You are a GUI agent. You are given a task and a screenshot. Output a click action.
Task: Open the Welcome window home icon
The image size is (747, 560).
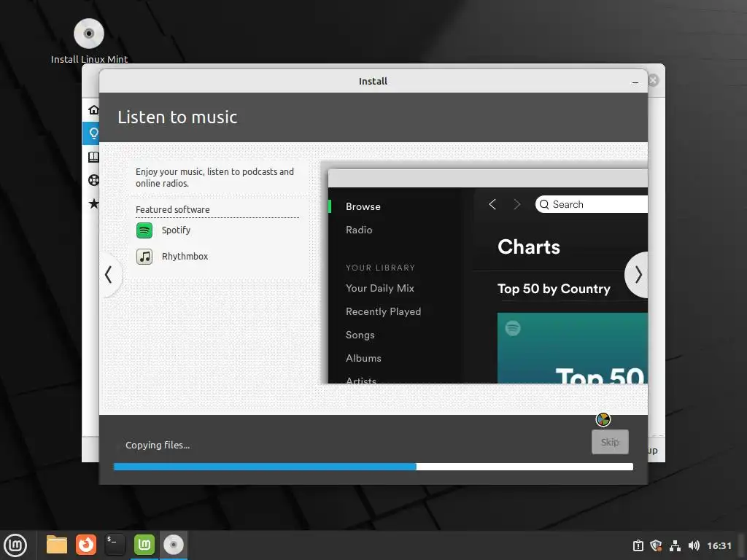tap(93, 110)
